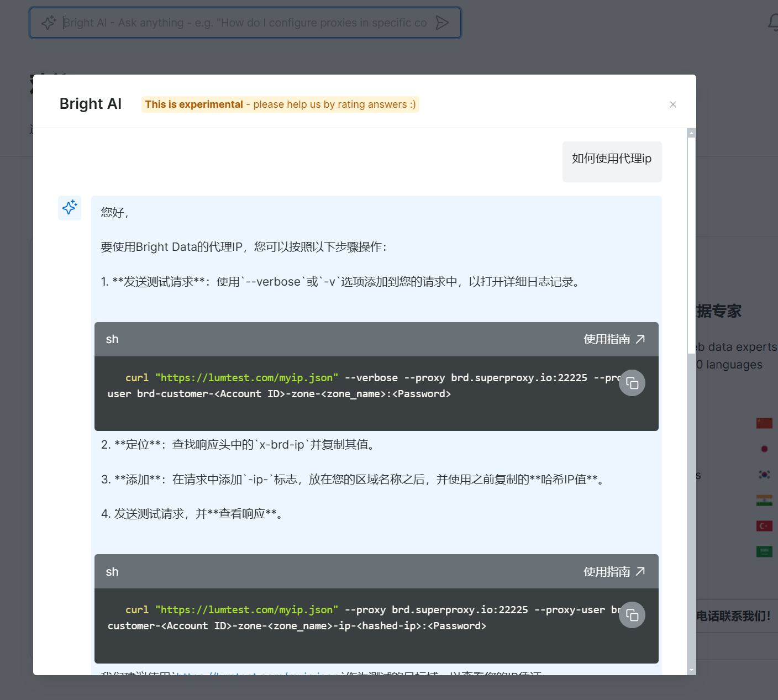The height and width of the screenshot is (700, 778).
Task: Click the Saudi Arabia flag icon in background
Action: pyautogui.click(x=764, y=551)
